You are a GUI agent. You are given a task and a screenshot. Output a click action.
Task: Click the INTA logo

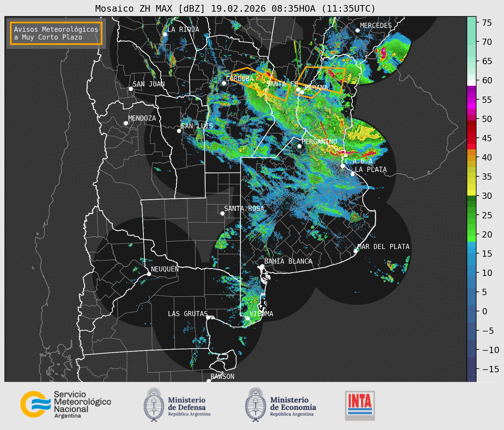(360, 405)
